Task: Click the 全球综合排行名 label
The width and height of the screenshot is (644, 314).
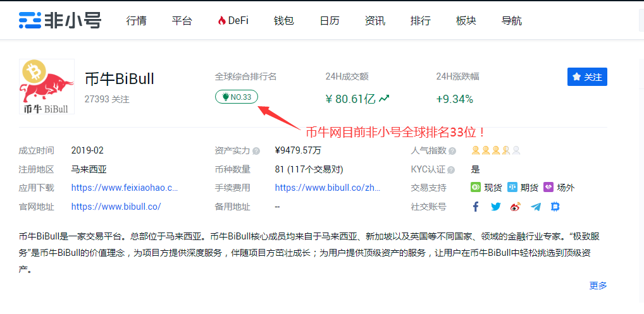Action: (x=245, y=76)
